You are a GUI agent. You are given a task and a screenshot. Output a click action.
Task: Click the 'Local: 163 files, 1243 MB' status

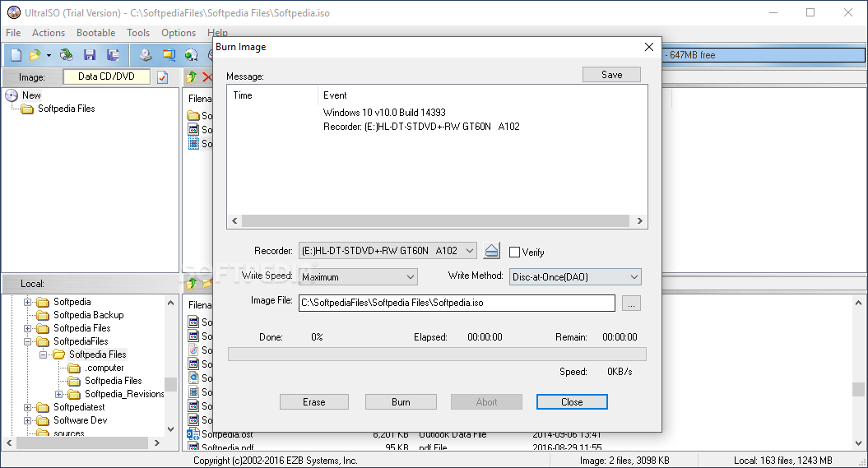coord(782,461)
